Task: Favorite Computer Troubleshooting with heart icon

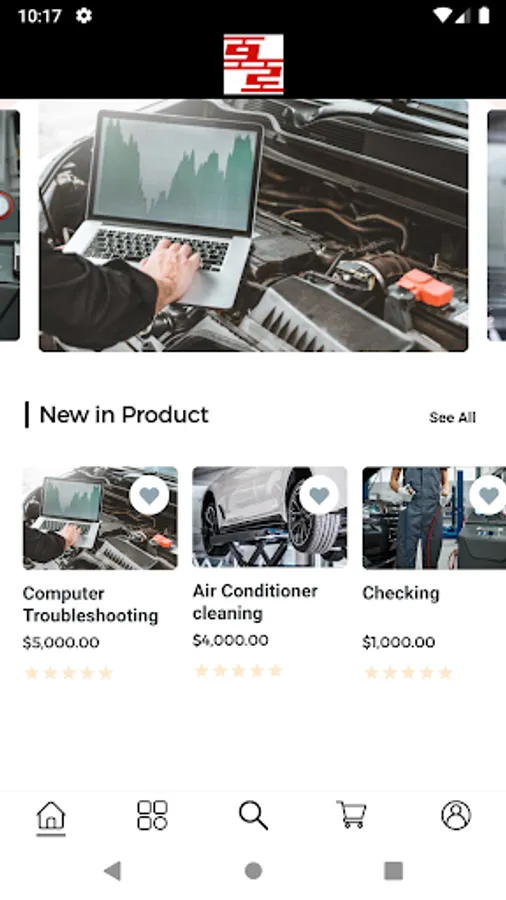Action: click(x=149, y=495)
